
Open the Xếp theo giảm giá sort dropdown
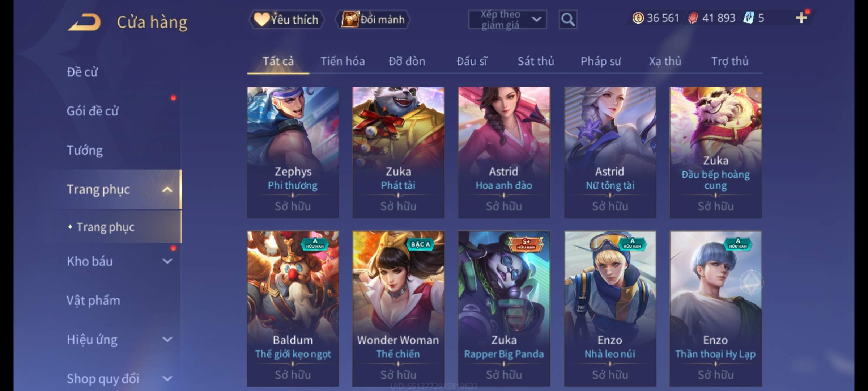pyautogui.click(x=507, y=20)
